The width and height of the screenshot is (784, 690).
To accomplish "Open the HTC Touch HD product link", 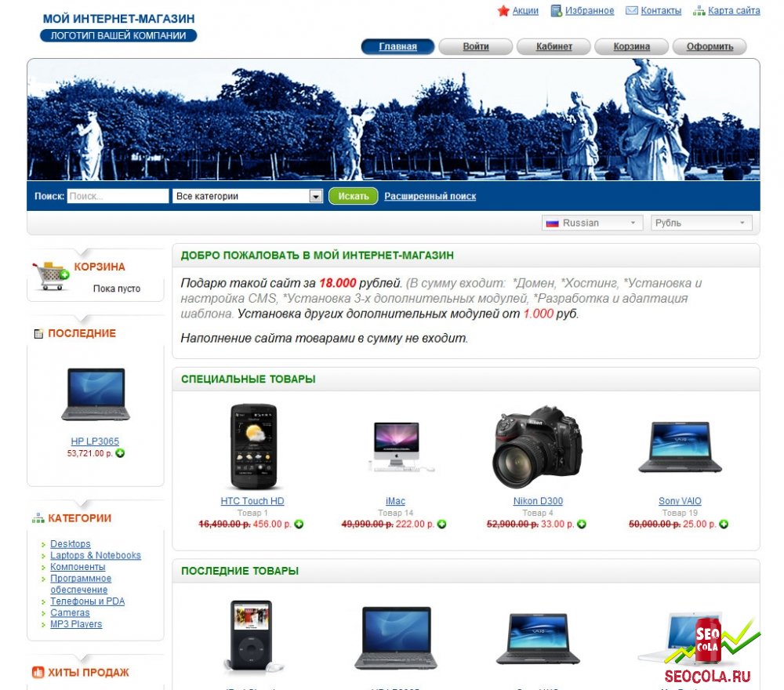I will [252, 500].
